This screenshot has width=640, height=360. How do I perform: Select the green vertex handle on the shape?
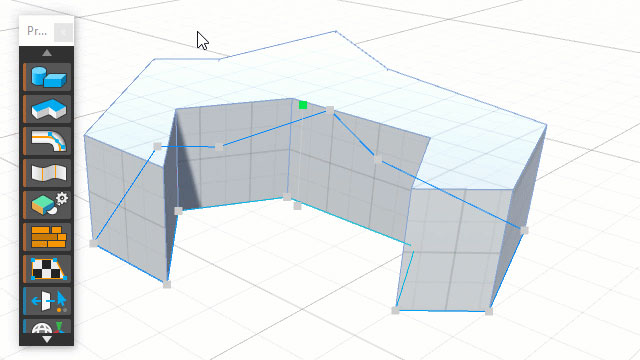[x=303, y=105]
